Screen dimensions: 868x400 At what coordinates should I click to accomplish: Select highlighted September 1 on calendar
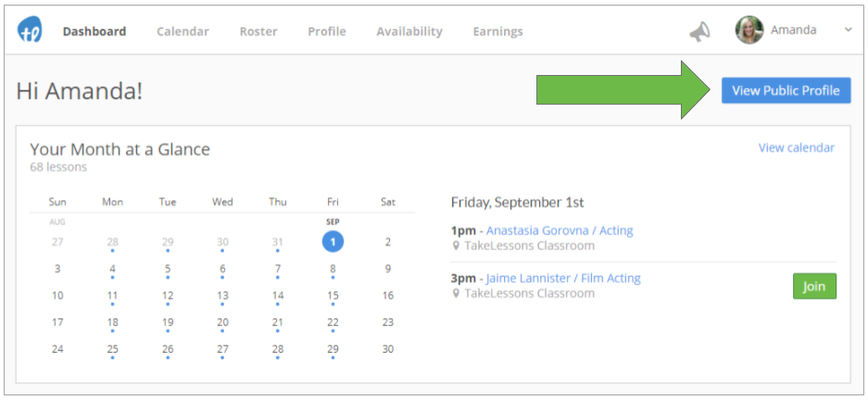[x=333, y=242]
